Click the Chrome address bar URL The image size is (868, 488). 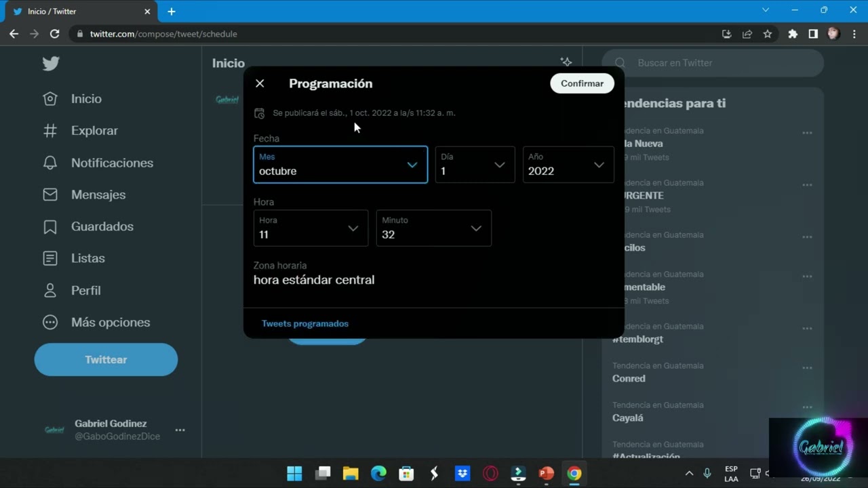pyautogui.click(x=163, y=34)
